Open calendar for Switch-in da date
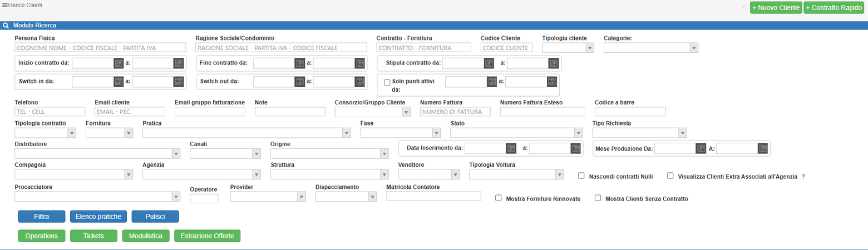This screenshot has width=868, height=250. pos(119,81)
